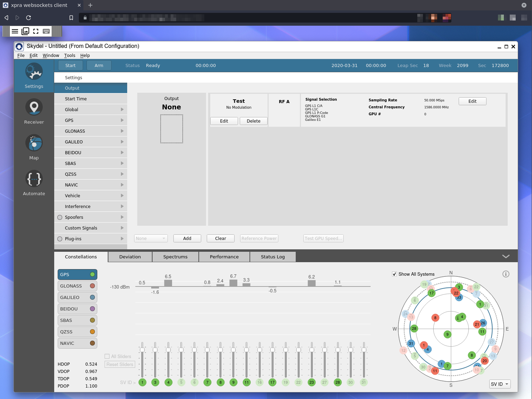Image resolution: width=532 pixels, height=399 pixels.
Task: Switch to the Status Log tab
Action: point(273,257)
